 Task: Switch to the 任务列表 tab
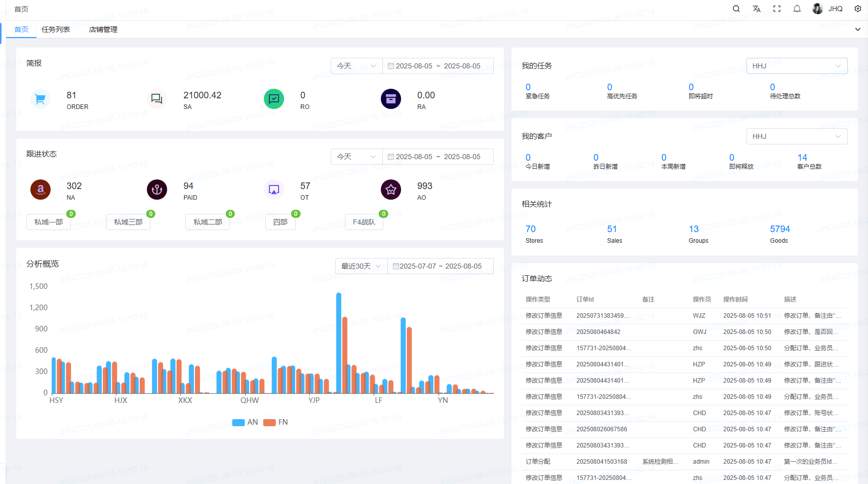[x=56, y=29]
